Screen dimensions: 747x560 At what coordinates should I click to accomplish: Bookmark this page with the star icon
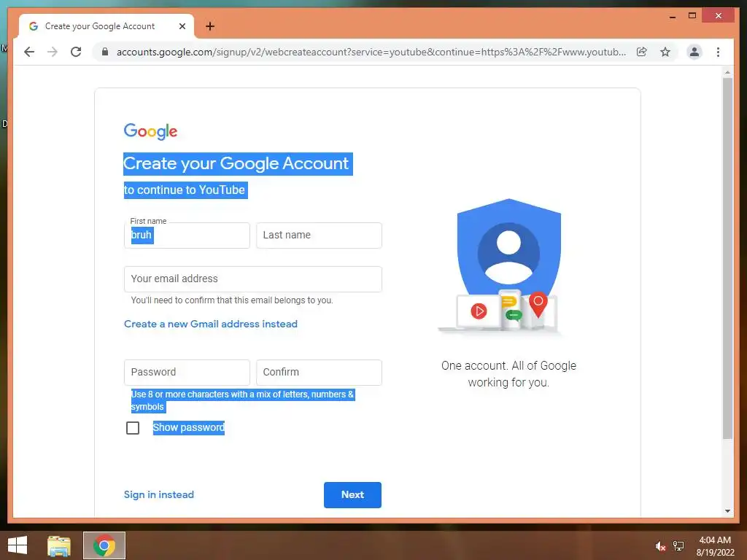(665, 52)
